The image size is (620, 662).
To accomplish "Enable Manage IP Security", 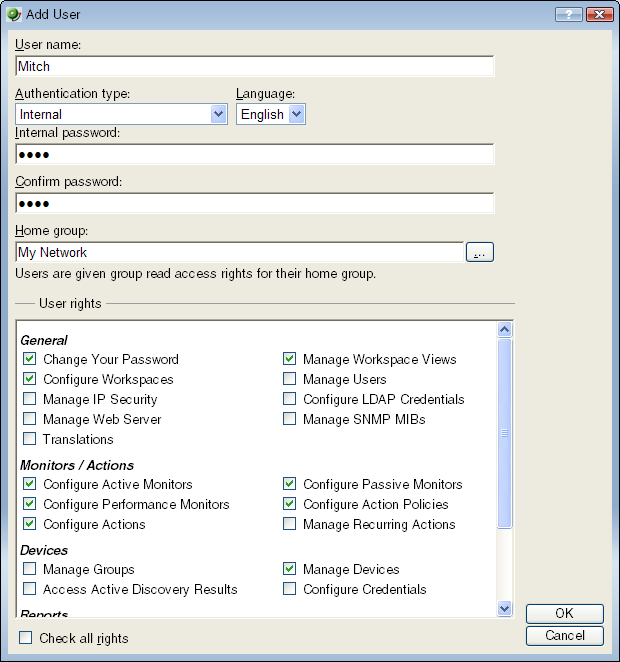I will pos(30,399).
